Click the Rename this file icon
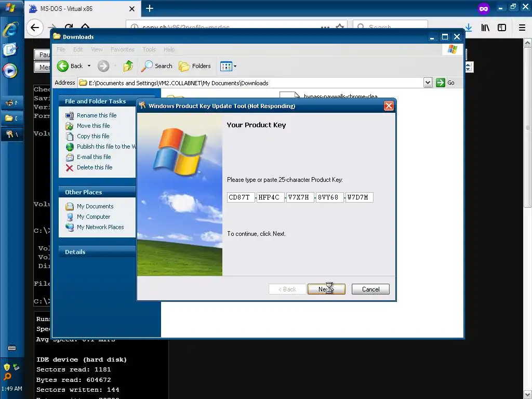532x399 pixels. point(70,116)
